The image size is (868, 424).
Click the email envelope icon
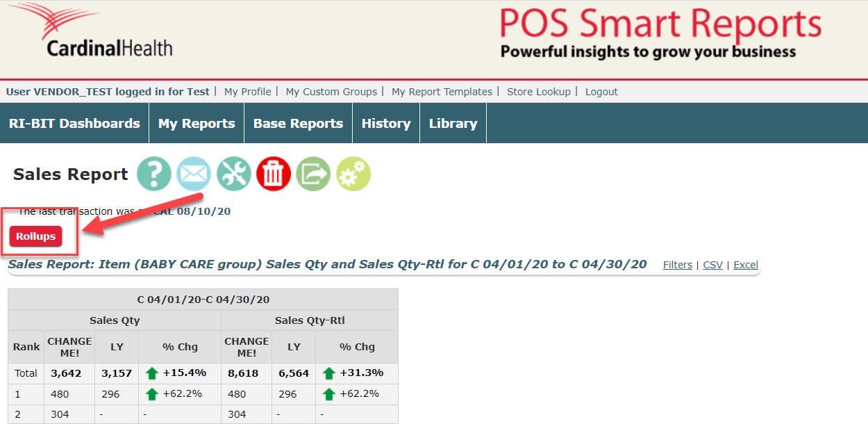[194, 174]
